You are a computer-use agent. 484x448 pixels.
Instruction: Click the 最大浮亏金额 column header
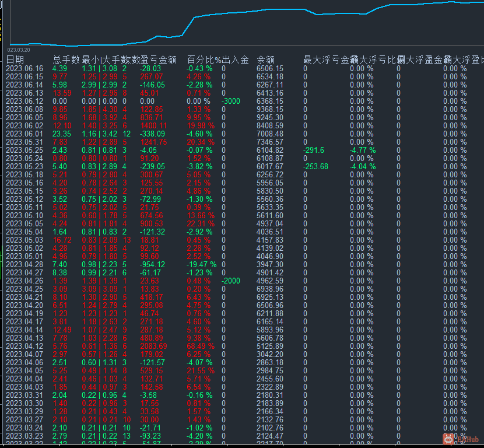pyautogui.click(x=328, y=60)
